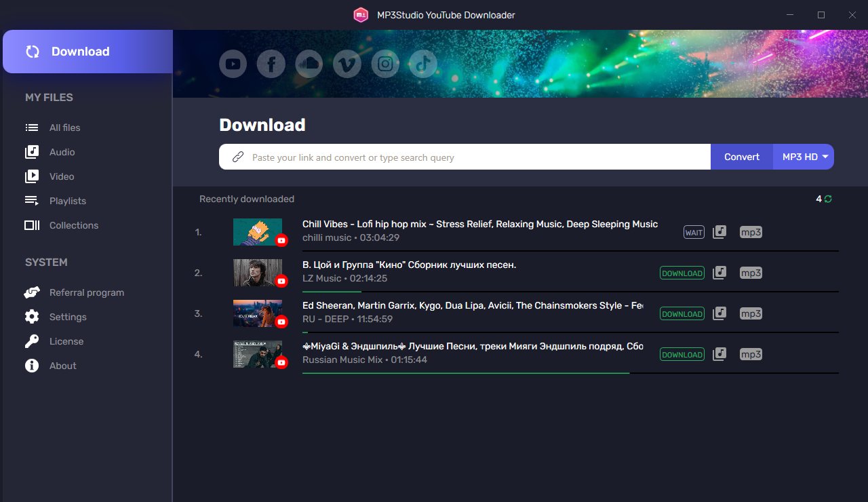
Task: Click 'Russian Music Mix • 01:15:44' text
Action: click(365, 360)
